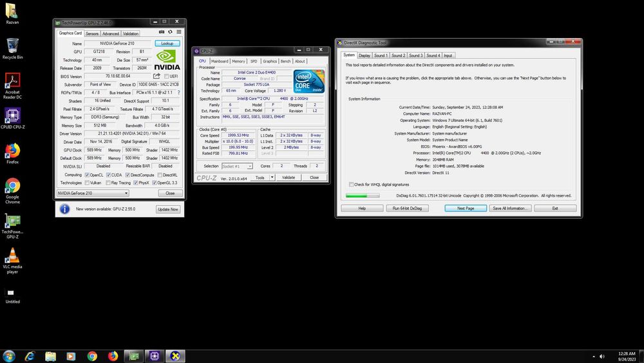644x363 pixels.
Task: Expand the Tools dropdown arrow in CPU-Z
Action: click(x=272, y=177)
